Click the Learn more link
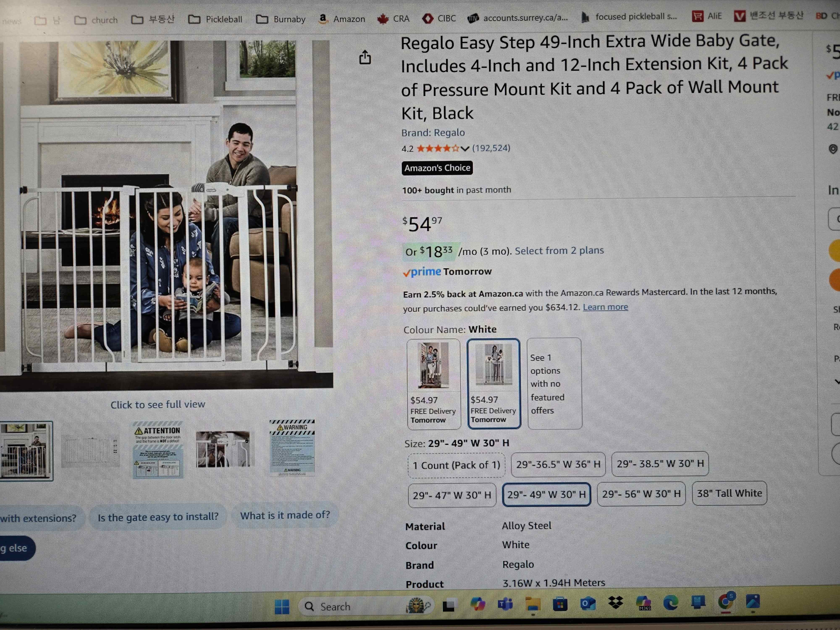Screen dimensions: 840x630 click(x=605, y=307)
